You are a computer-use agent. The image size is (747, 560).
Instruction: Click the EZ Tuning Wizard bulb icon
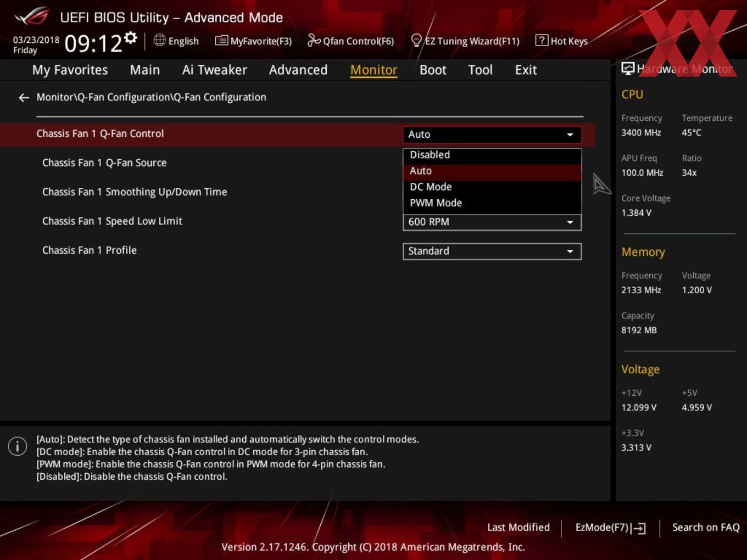pyautogui.click(x=416, y=40)
